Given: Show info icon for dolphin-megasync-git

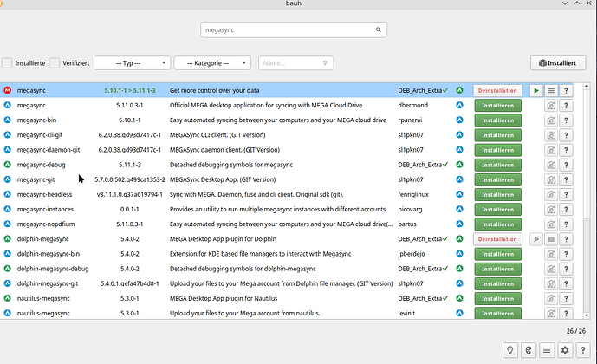Looking at the screenshot, I should tap(566, 283).
